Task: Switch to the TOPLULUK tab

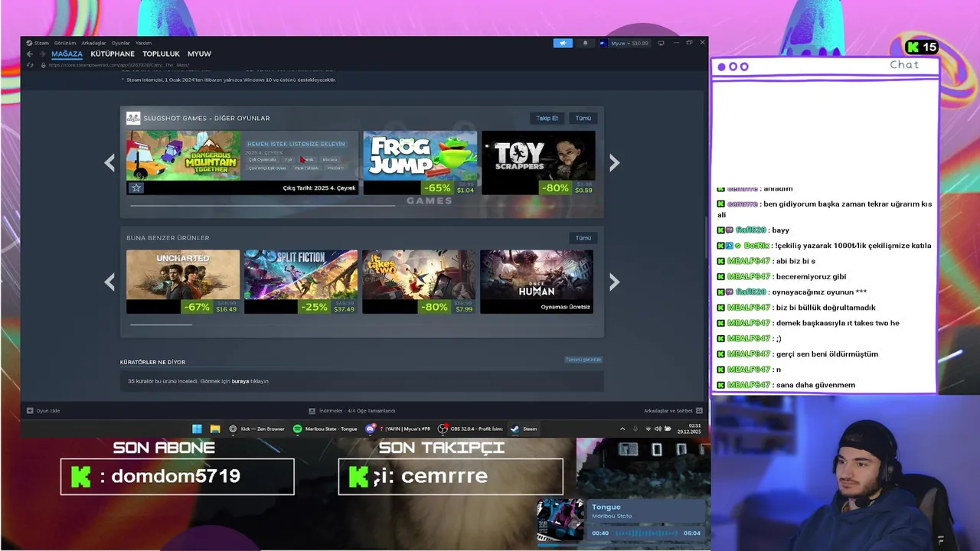Action: point(161,54)
